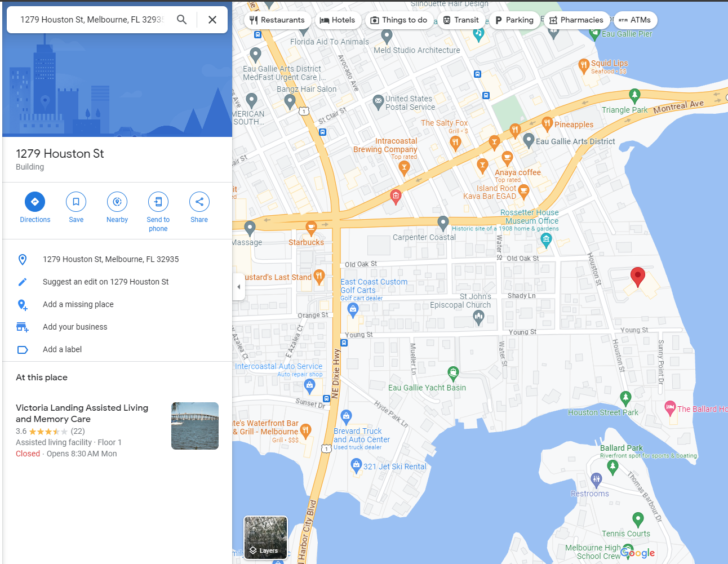Select United States Postal Service pin
The height and width of the screenshot is (564, 728).
pos(378,102)
